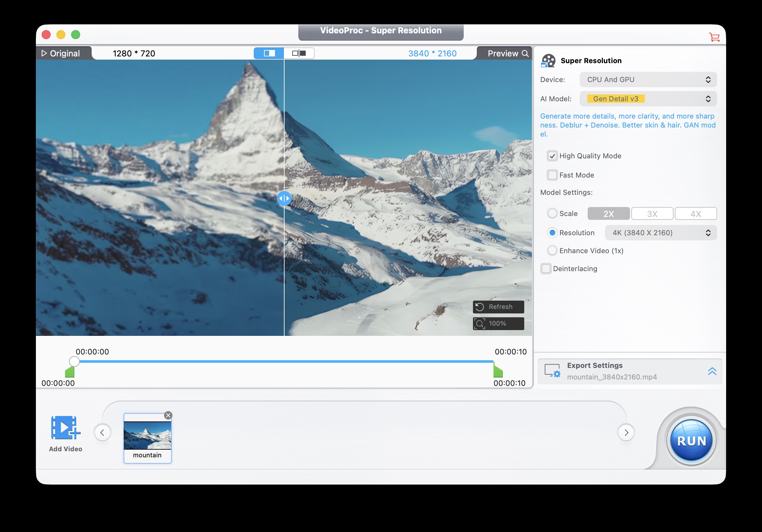Select the Enhance Video (1x) option
Screen dimensions: 762x532
coord(552,251)
